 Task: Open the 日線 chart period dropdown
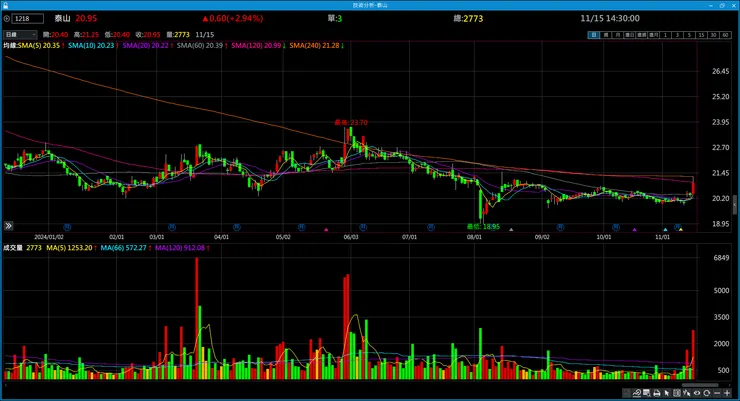click(20, 34)
